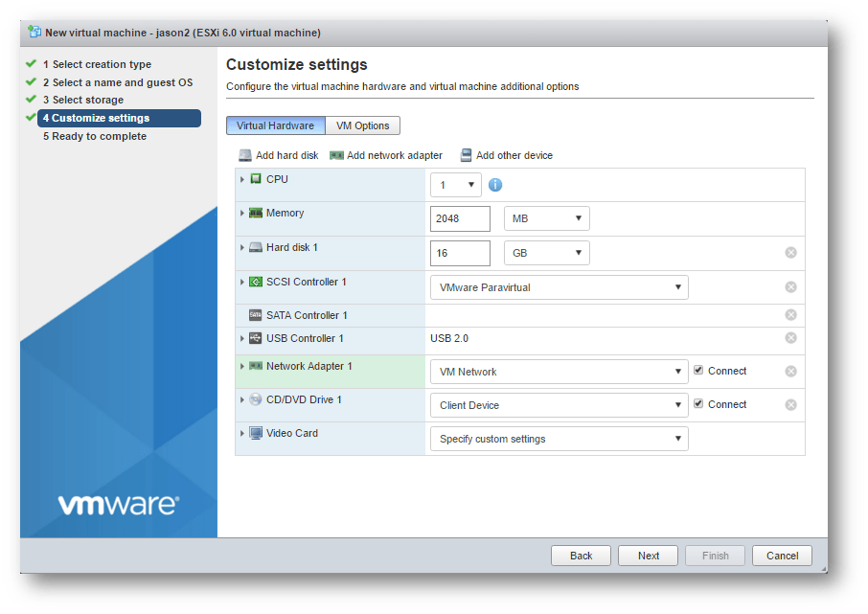Remove CD/DVD Drive 1 device
Screen dimensions: 868x614
point(791,405)
